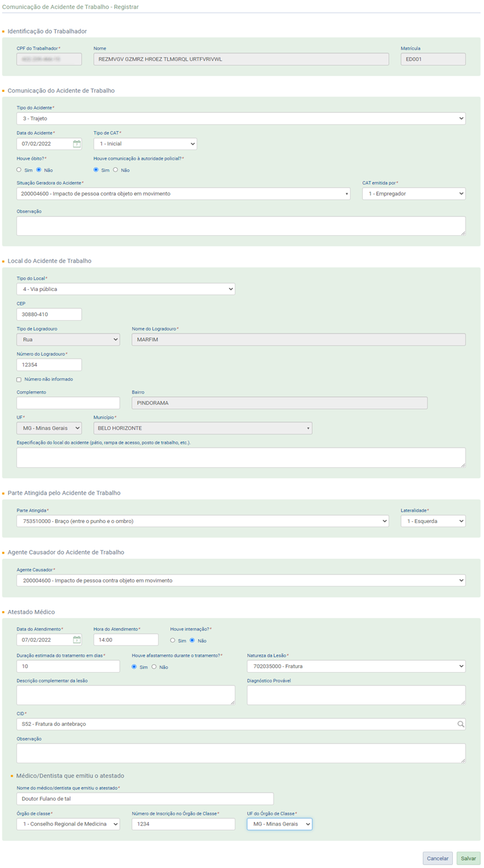Open the Tipo do Acidente dropdown
Image resolution: width=484 pixels, height=868 pixels.
tap(240, 119)
